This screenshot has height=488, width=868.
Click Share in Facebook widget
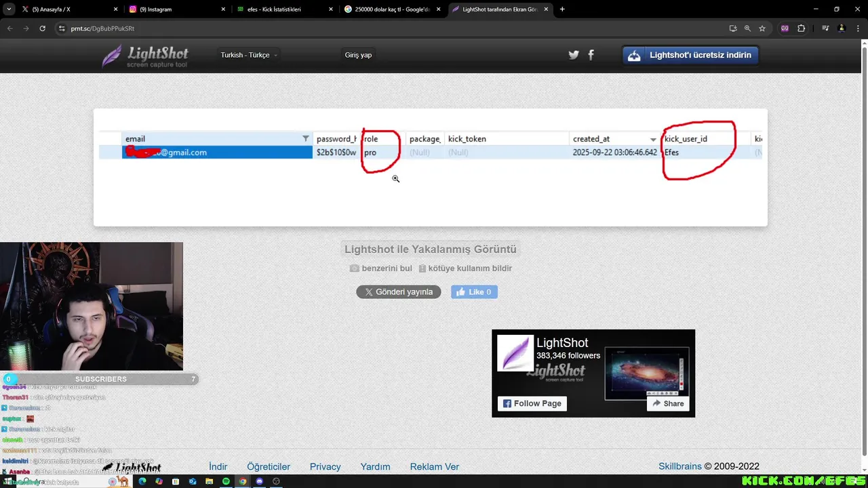point(668,403)
